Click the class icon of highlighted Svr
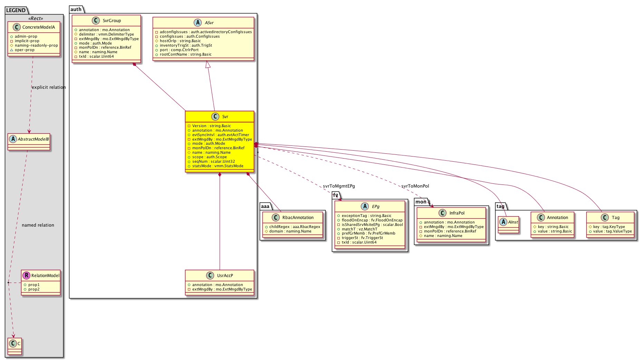The width and height of the screenshot is (644, 361). (x=215, y=117)
